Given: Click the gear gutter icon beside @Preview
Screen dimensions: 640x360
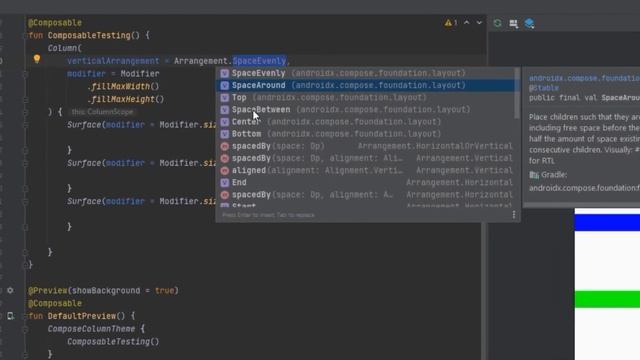Looking at the screenshot, I should click(10, 290).
